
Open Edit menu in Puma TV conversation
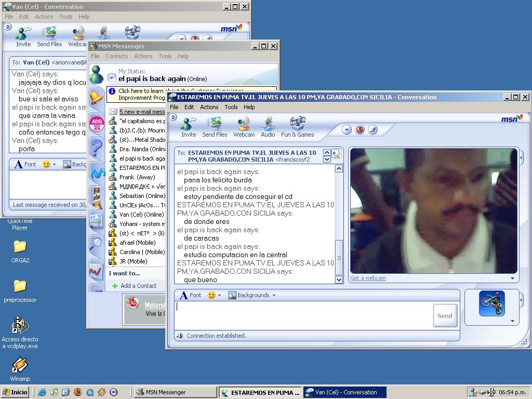[x=189, y=107]
